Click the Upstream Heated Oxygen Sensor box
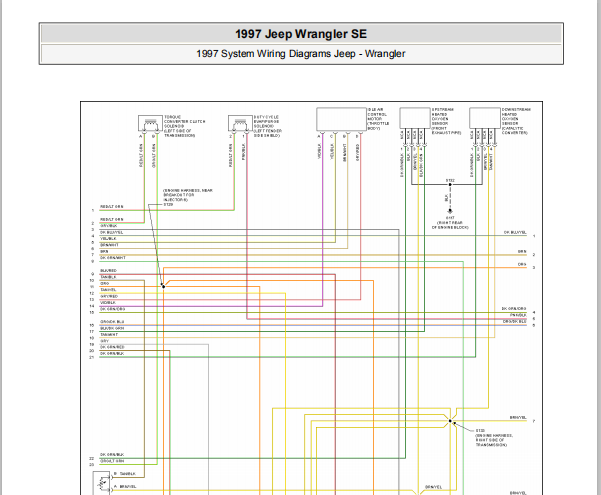 pos(415,118)
